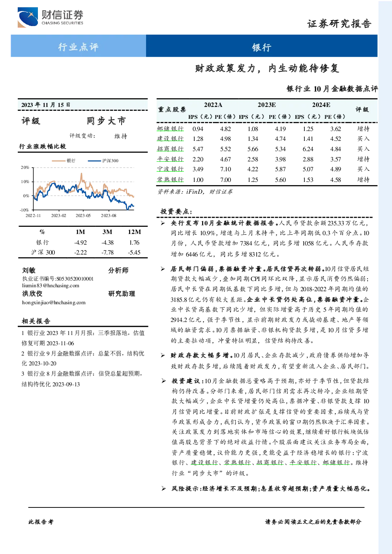Screen dimensions: 392x554
Task: Select 宁波银行 2022A PE value 7.10
Action: [x=225, y=169]
